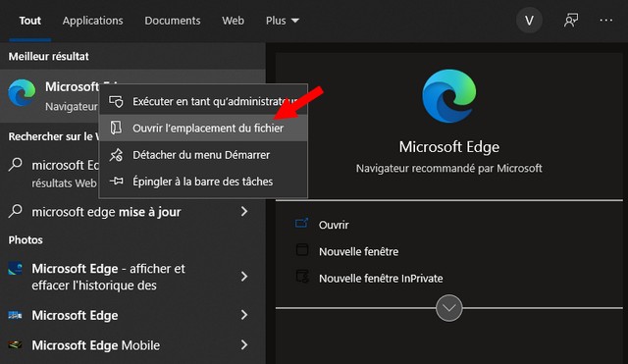Click the Photos section heading
628x364 pixels.
click(x=26, y=239)
